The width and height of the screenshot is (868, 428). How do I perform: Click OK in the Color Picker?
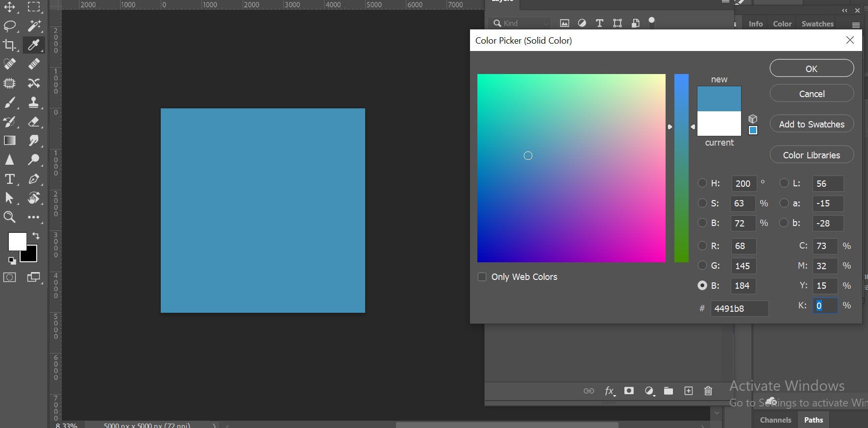coord(812,69)
